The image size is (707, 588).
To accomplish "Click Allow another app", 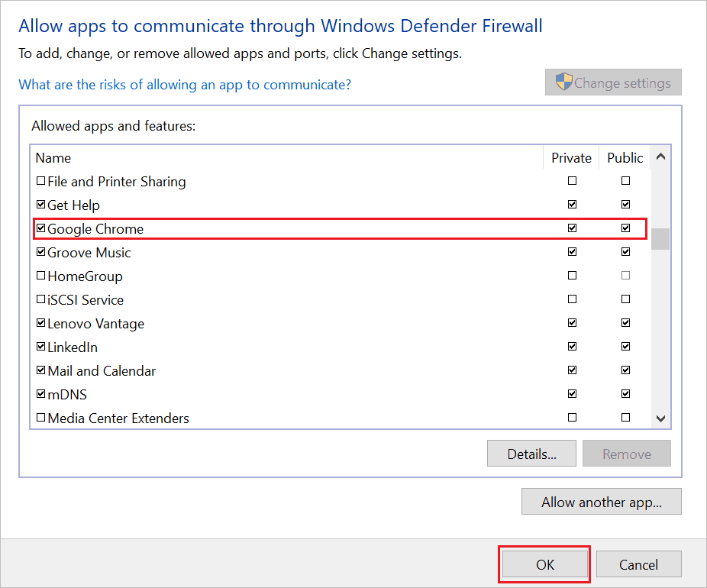I will coord(601,502).
